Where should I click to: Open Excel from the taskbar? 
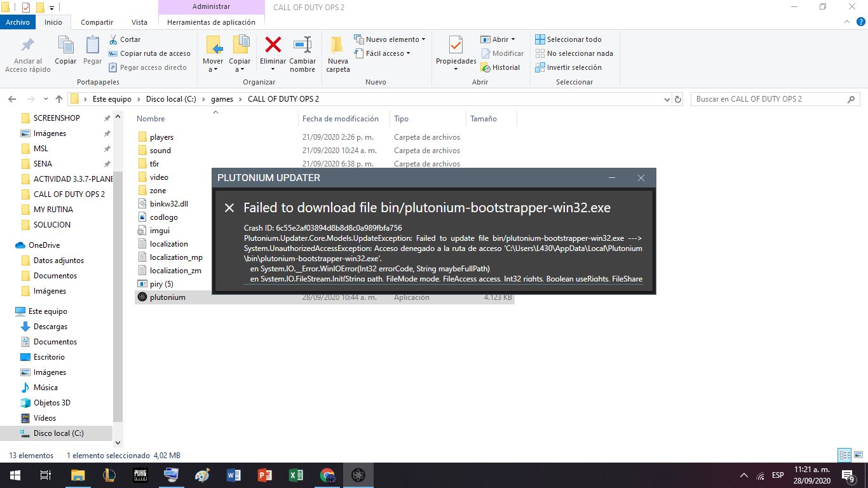click(x=296, y=475)
